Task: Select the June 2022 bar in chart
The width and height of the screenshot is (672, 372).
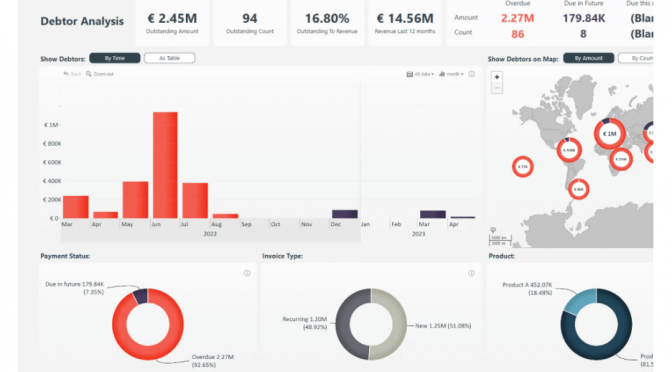Action: coord(165,165)
